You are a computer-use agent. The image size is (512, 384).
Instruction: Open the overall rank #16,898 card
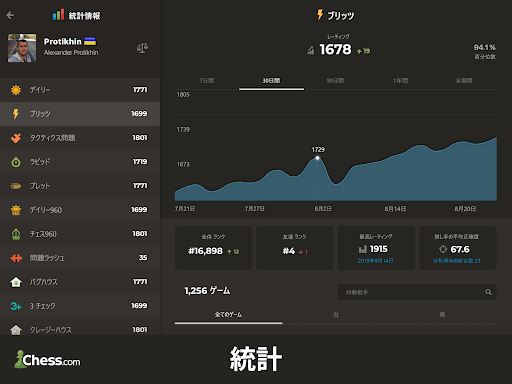tap(213, 248)
